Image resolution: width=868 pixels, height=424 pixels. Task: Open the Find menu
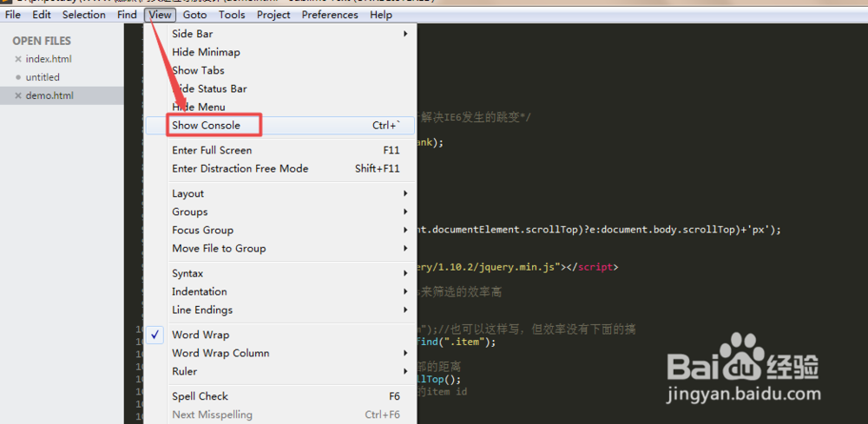127,15
